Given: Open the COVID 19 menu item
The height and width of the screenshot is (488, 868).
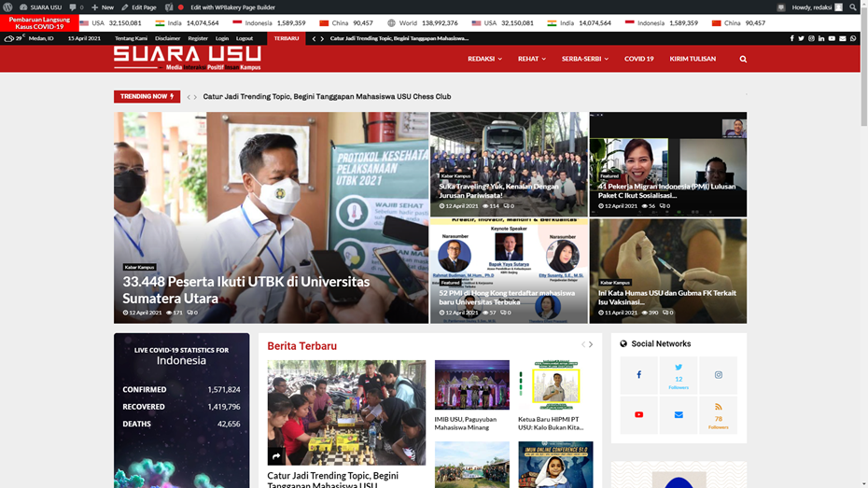Looking at the screenshot, I should pos(638,59).
